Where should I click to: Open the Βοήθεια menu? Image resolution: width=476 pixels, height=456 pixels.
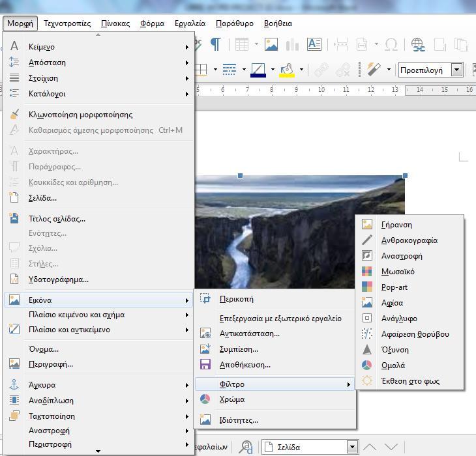coord(278,23)
